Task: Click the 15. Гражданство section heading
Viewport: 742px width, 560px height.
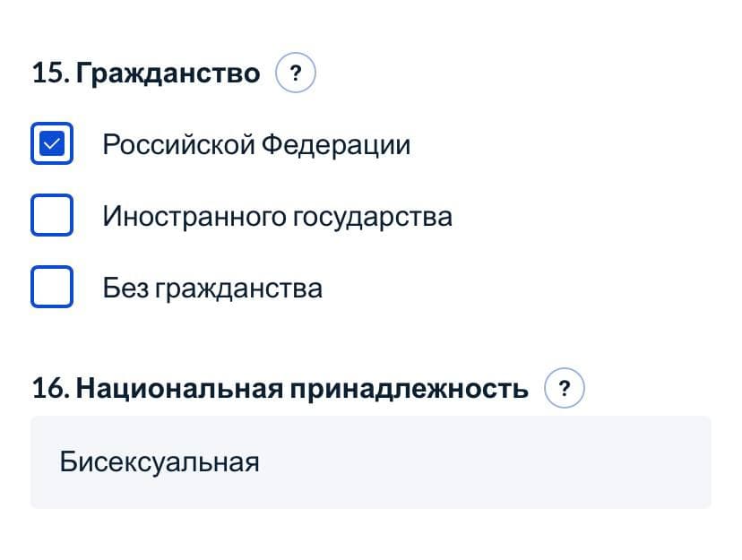Action: point(145,73)
